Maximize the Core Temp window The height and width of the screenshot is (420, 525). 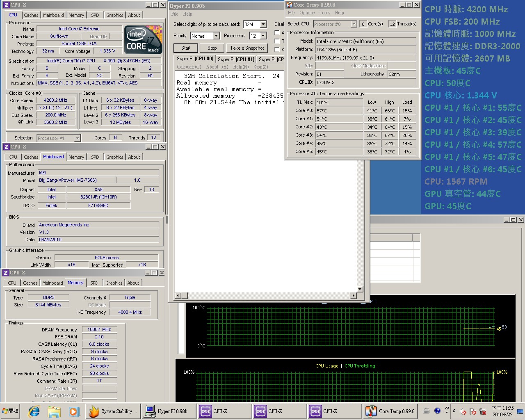pyautogui.click(x=409, y=5)
